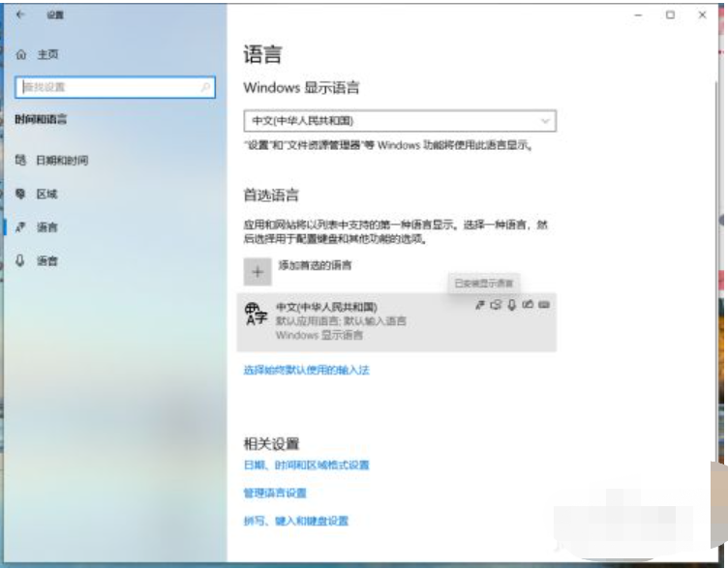Minimize the Settings window
Viewport: 728px width, 569px height.
click(x=638, y=15)
